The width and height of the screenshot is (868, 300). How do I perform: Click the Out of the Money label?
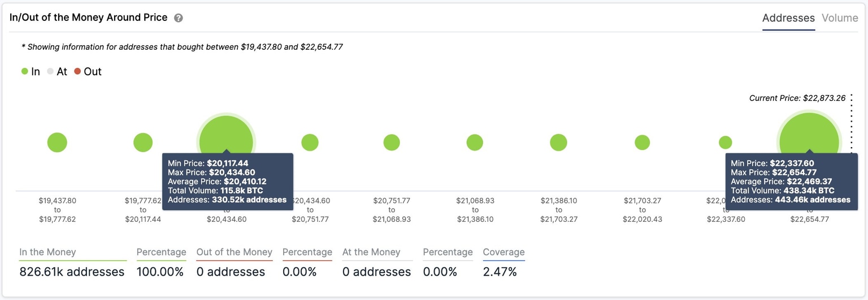pyautogui.click(x=234, y=252)
